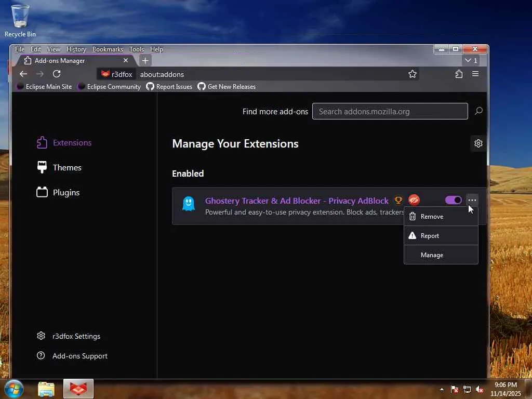Open the Help menu
The image size is (532, 399).
click(x=156, y=49)
